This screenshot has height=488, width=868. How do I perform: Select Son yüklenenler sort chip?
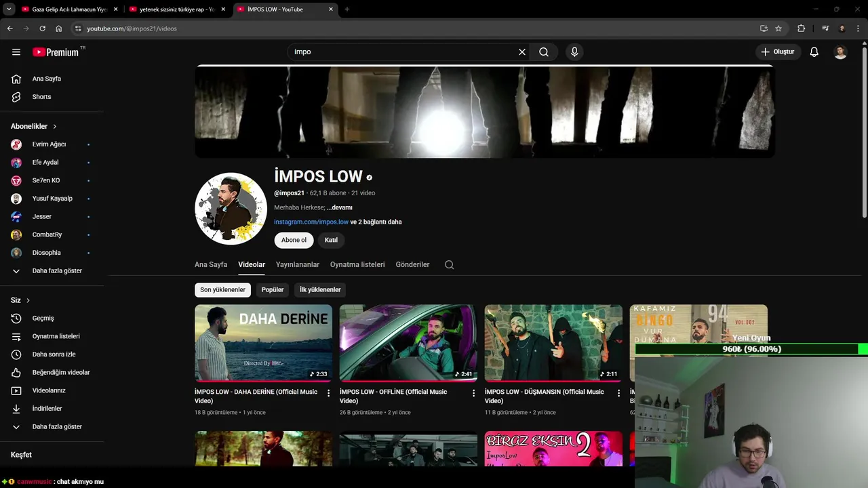coord(222,289)
